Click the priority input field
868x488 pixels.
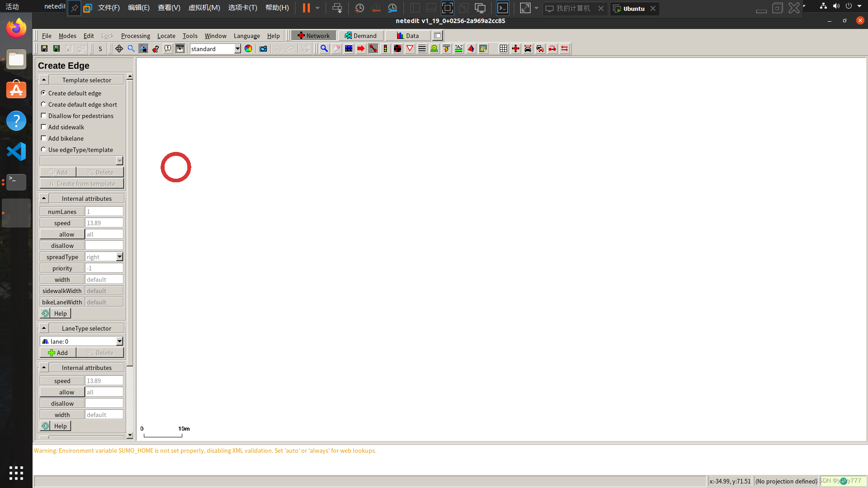tap(104, 268)
